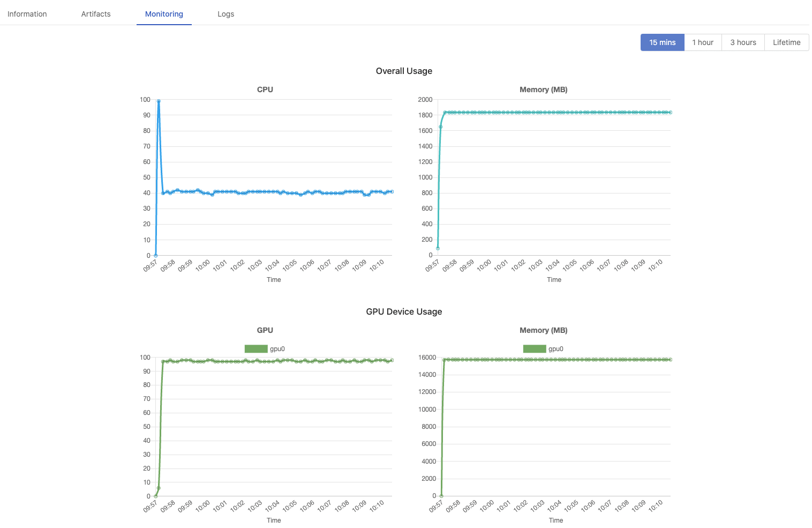Click the CPU spike data point at 100
Viewport: 812px width, 528px height.
tap(159, 101)
